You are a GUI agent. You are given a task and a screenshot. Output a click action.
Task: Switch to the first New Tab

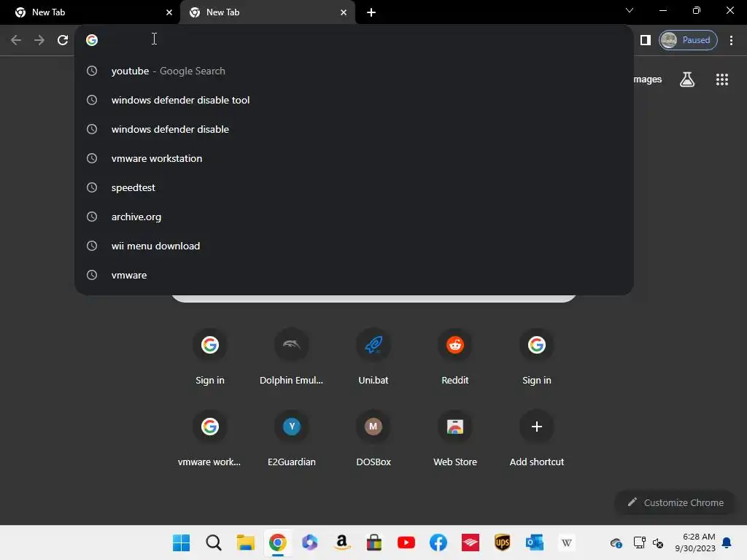(90, 12)
